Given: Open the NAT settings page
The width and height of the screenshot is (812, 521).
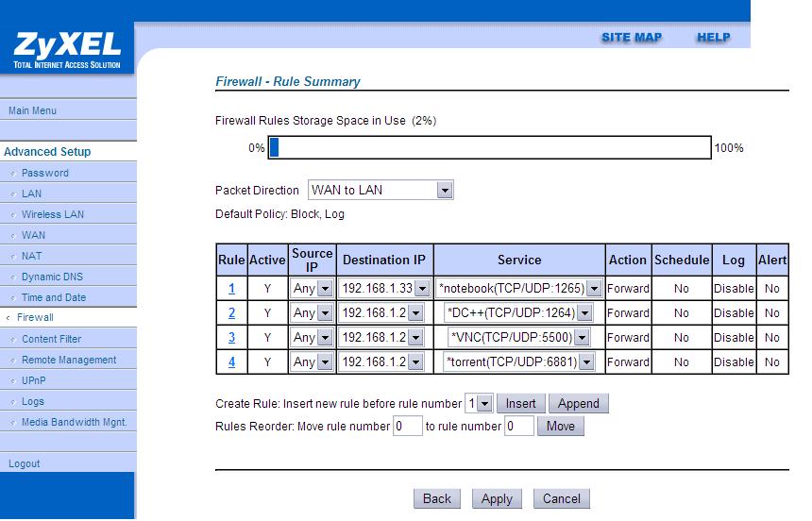Looking at the screenshot, I should click(x=31, y=256).
